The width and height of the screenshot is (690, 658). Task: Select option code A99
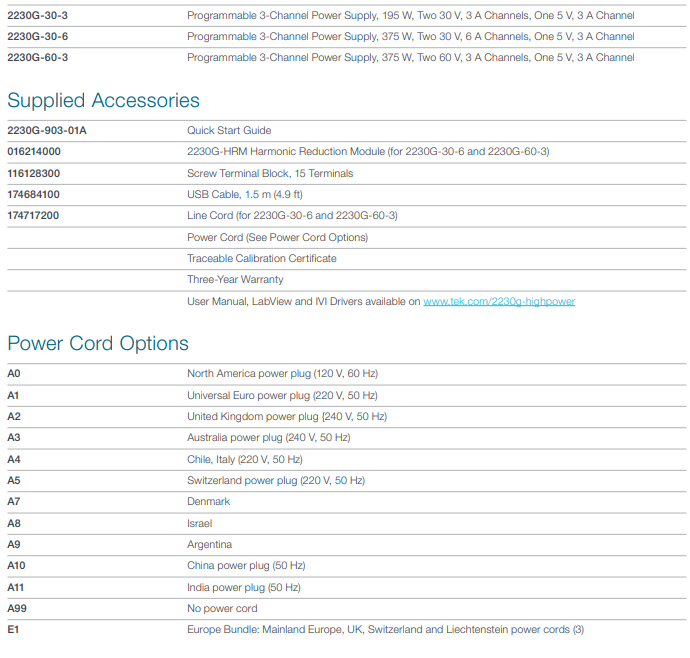point(17,609)
